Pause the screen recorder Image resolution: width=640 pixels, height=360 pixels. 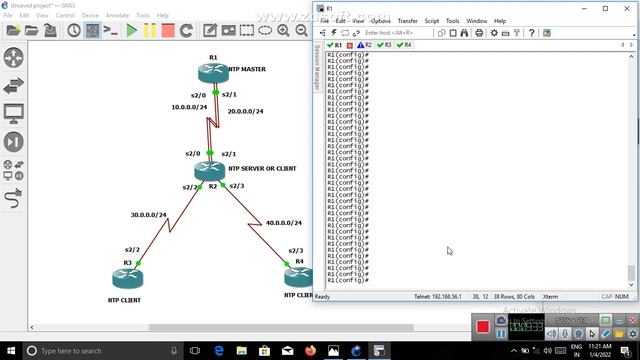click(x=501, y=334)
